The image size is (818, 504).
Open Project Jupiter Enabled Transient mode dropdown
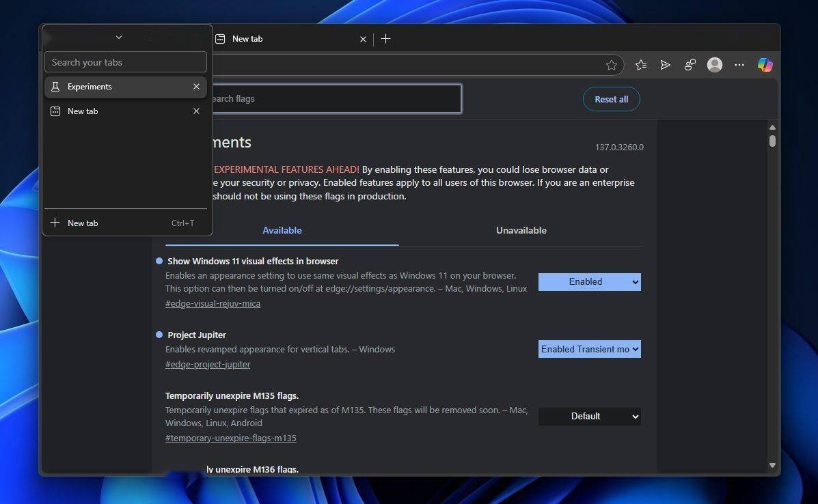(590, 349)
